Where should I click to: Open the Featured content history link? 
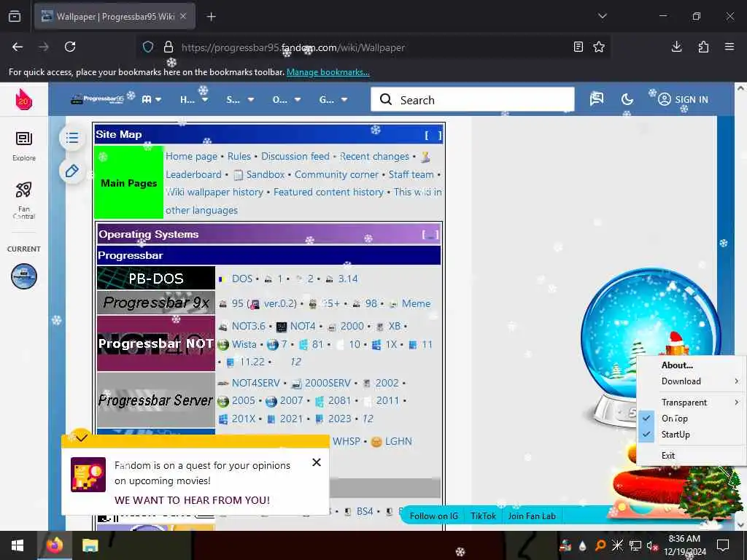tap(328, 192)
